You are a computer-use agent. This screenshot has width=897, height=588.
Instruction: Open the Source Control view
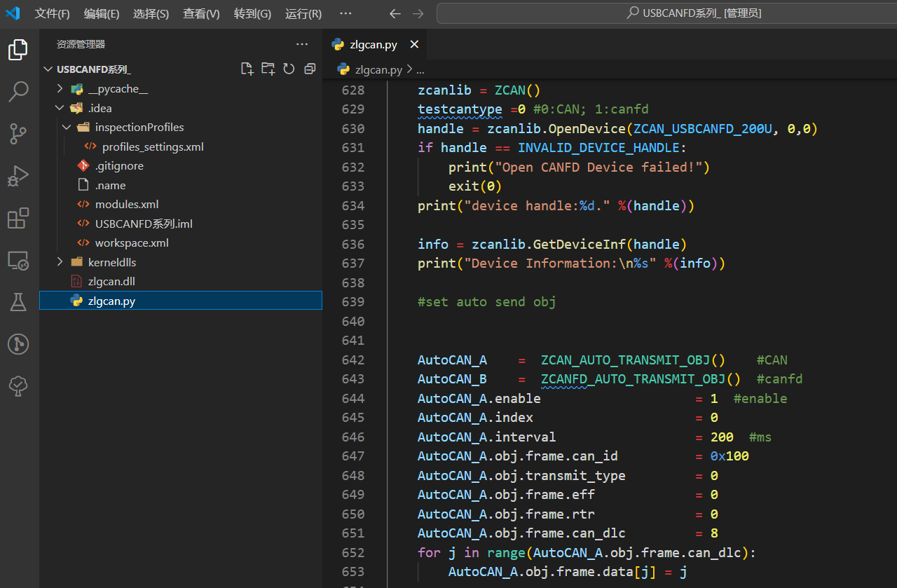[18, 133]
